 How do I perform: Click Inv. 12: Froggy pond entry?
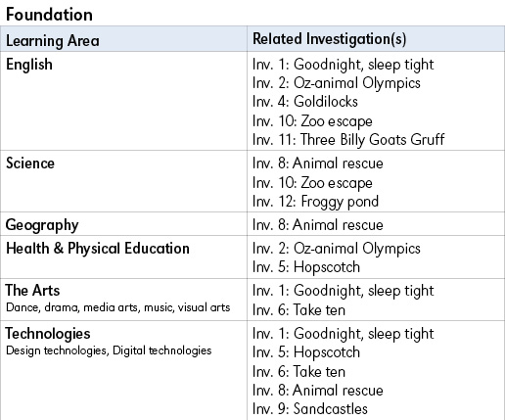(315, 202)
